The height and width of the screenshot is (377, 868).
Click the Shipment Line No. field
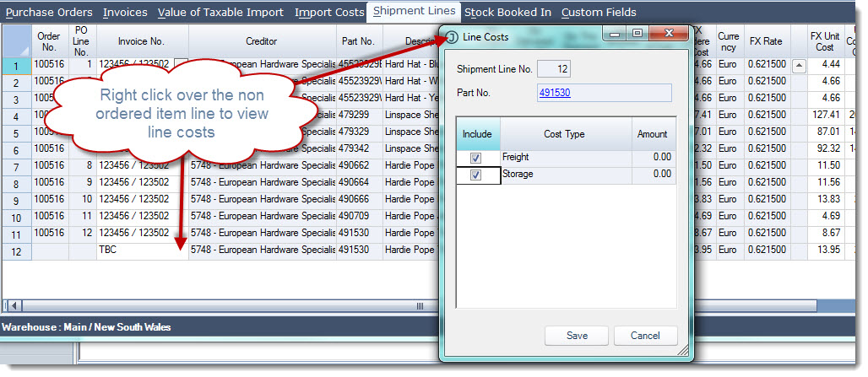point(554,69)
